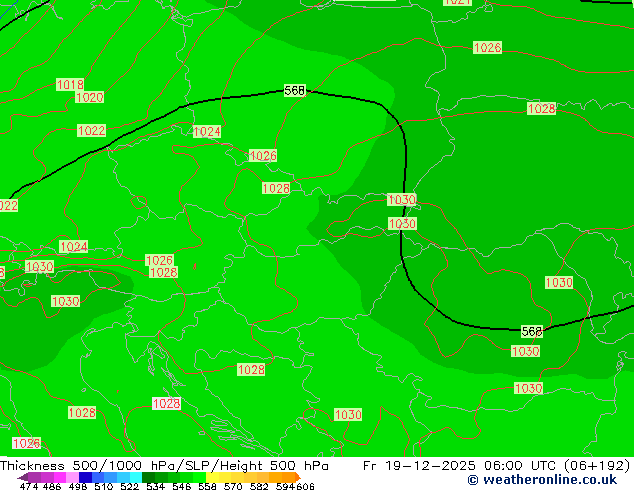Image resolution: width=634 pixels, height=490 pixels.
Task: Click legend value 510
Action: point(104,486)
